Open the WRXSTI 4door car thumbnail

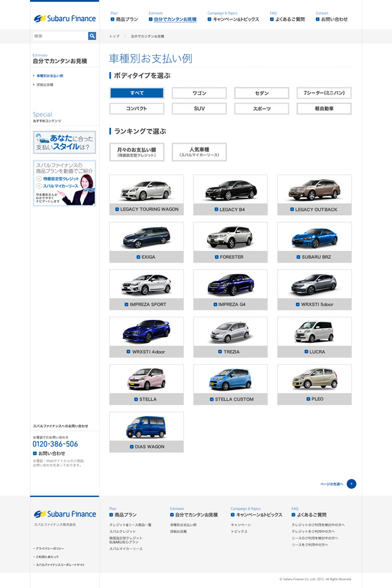(x=146, y=337)
